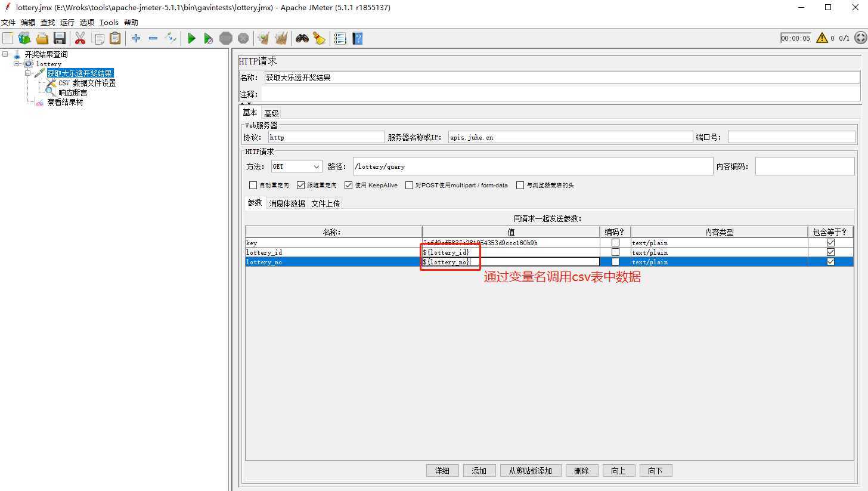This screenshot has width=868, height=491.
Task: Click the 向下 button
Action: 656,471
